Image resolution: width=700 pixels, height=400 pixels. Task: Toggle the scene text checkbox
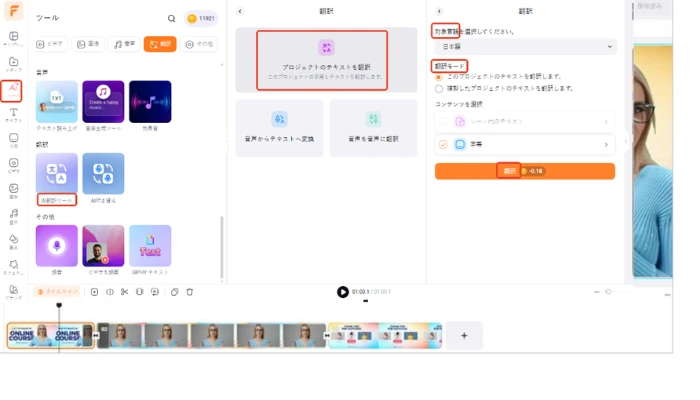coord(443,121)
